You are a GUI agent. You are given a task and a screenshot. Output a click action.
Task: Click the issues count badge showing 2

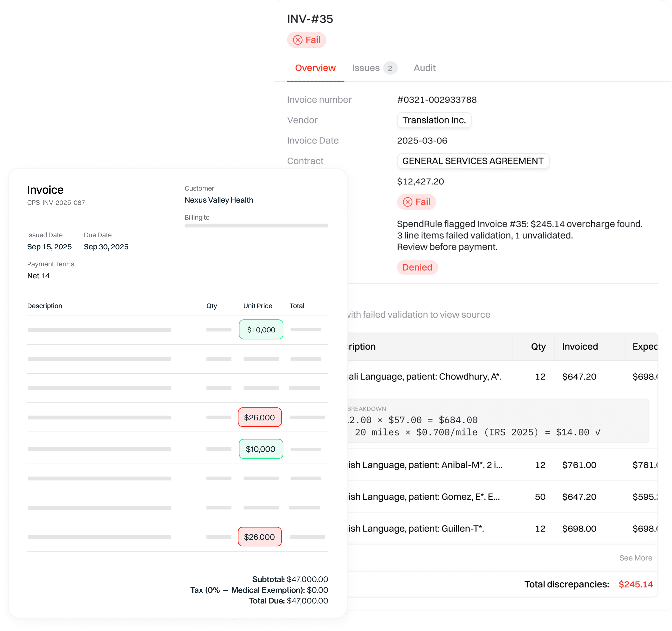click(390, 68)
